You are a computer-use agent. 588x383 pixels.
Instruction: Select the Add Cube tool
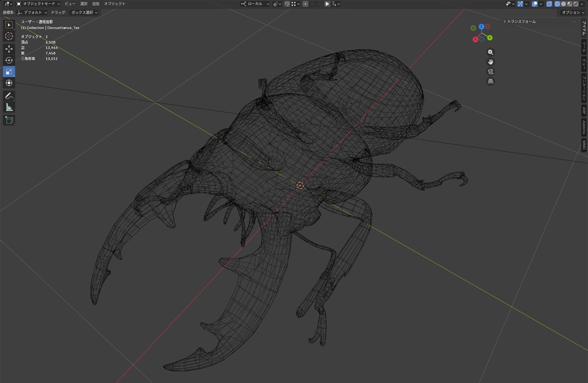(x=9, y=120)
